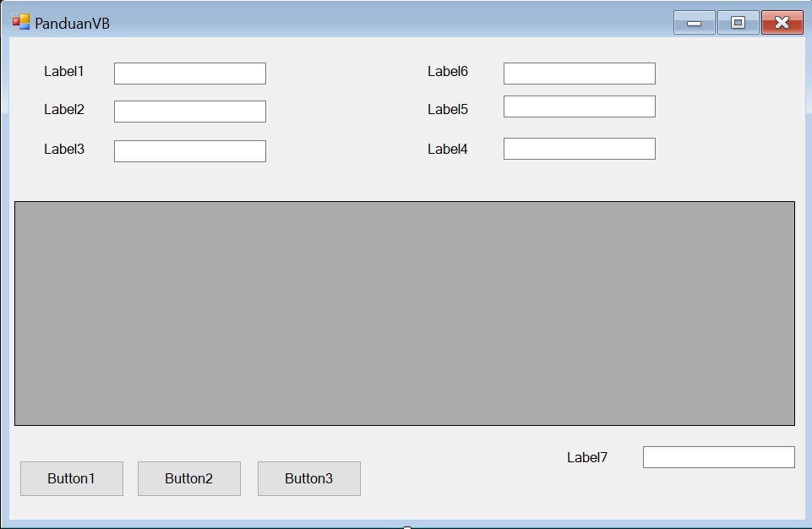This screenshot has width=812, height=529.
Task: Select the text box next to Label6
Action: tap(578, 73)
